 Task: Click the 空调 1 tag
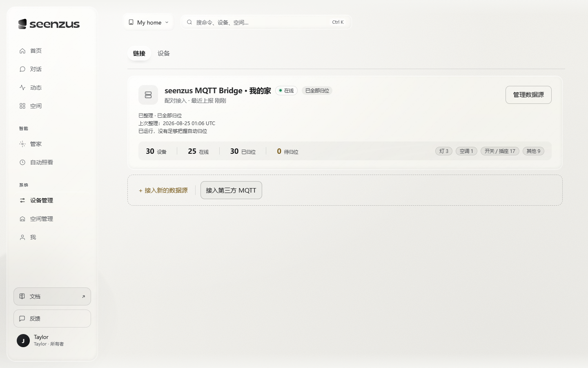pyautogui.click(x=466, y=151)
